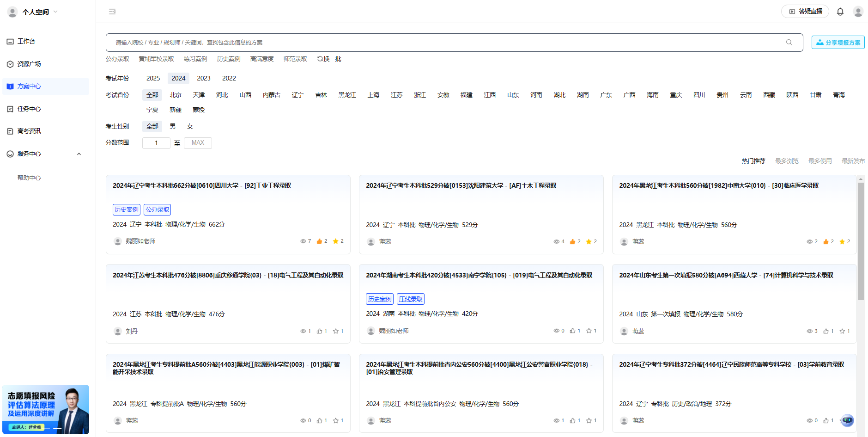
Task: Click the MAX score range field
Action: pos(198,143)
